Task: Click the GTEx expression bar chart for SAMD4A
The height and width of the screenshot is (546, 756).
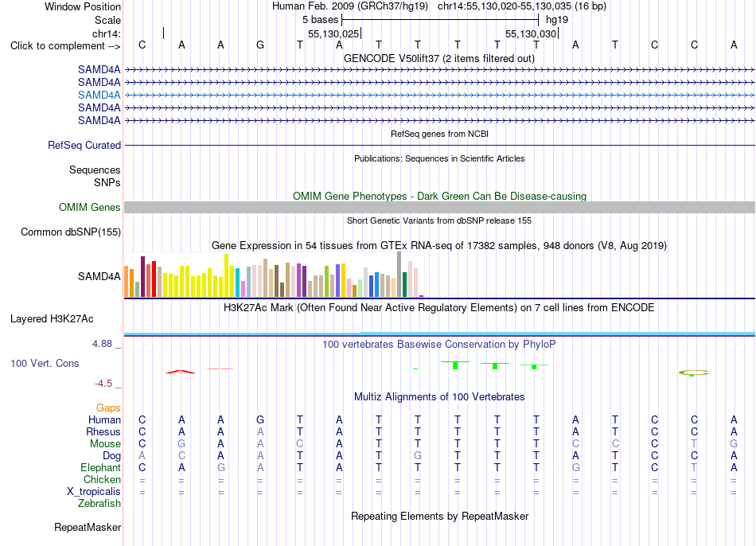Action: click(x=274, y=275)
